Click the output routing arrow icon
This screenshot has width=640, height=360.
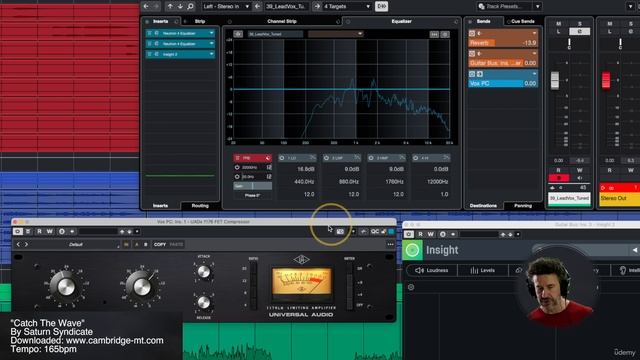click(317, 7)
